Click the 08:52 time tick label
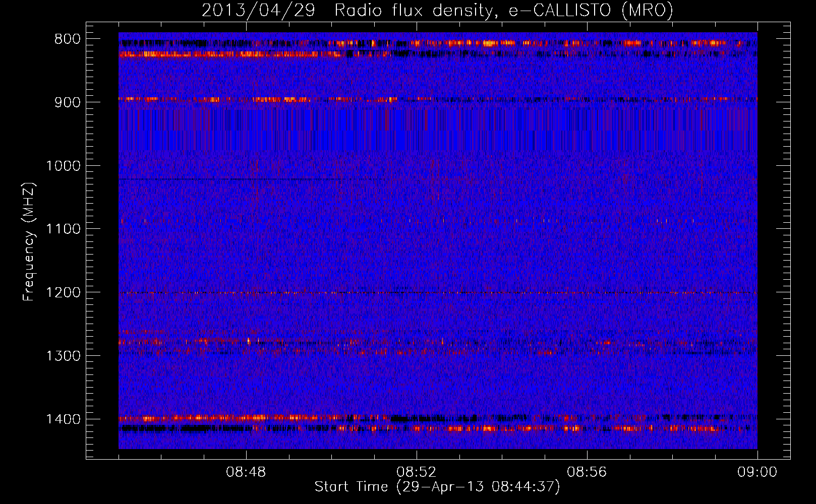This screenshot has height=504, width=816. pos(417,472)
